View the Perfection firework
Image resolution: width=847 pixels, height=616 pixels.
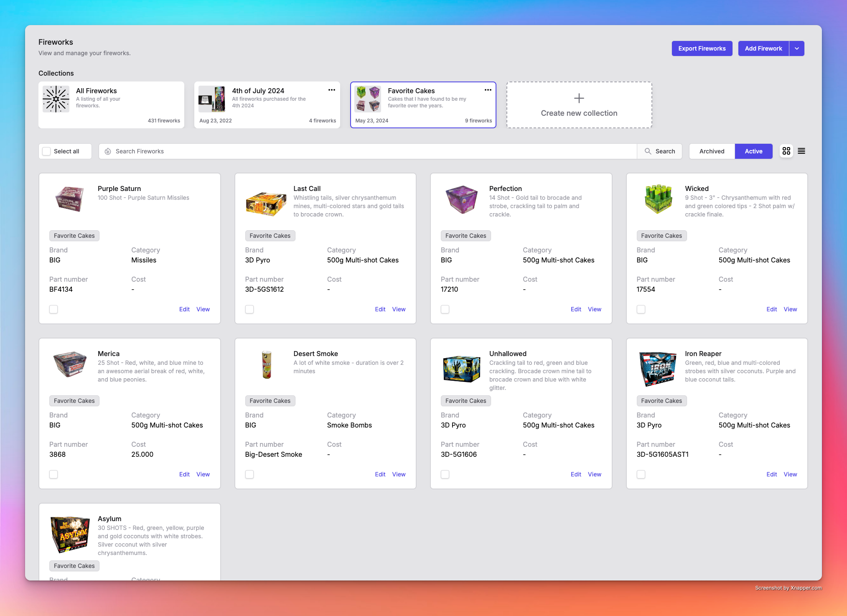595,309
